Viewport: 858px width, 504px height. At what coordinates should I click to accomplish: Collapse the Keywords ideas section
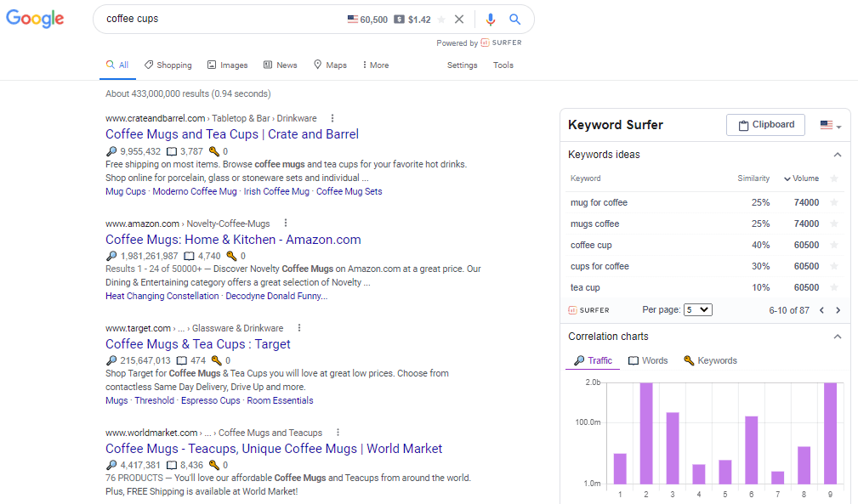[x=838, y=155]
